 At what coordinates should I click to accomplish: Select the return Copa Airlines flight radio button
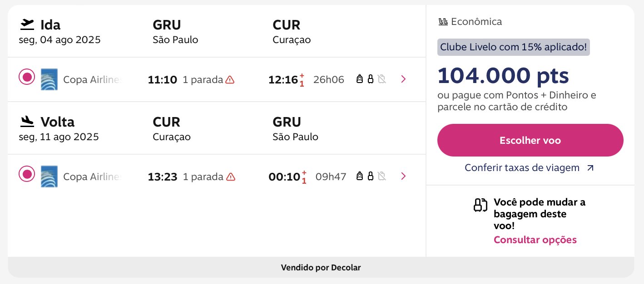point(27,174)
